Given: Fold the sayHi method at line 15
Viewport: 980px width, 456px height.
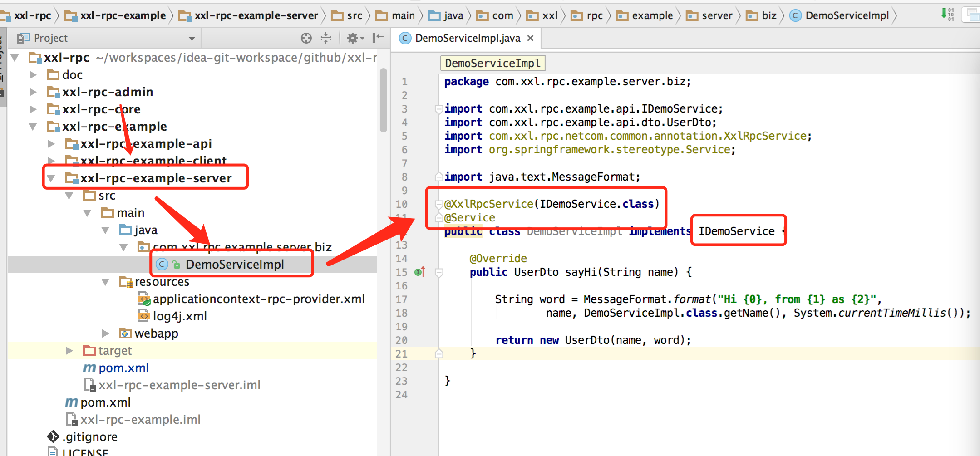Looking at the screenshot, I should 439,272.
